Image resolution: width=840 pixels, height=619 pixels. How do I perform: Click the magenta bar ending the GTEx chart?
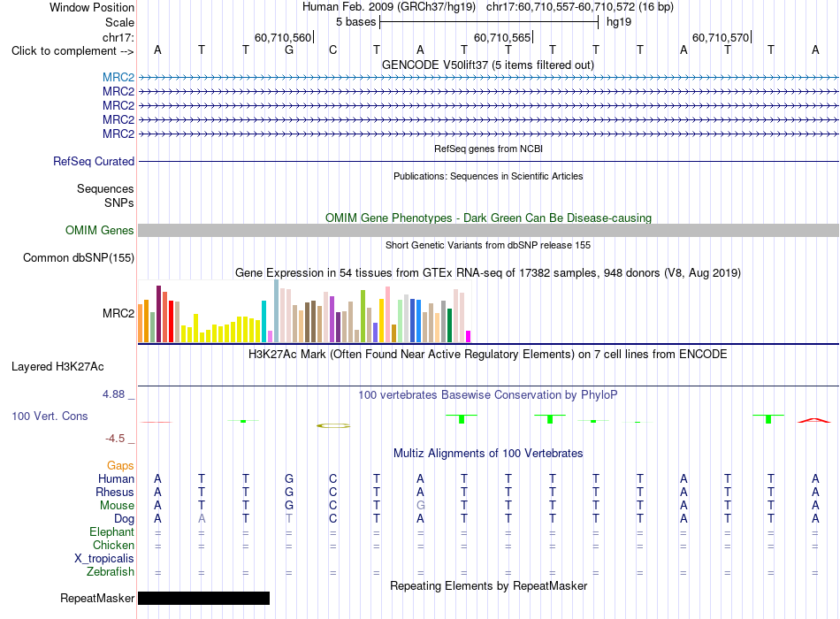click(469, 337)
